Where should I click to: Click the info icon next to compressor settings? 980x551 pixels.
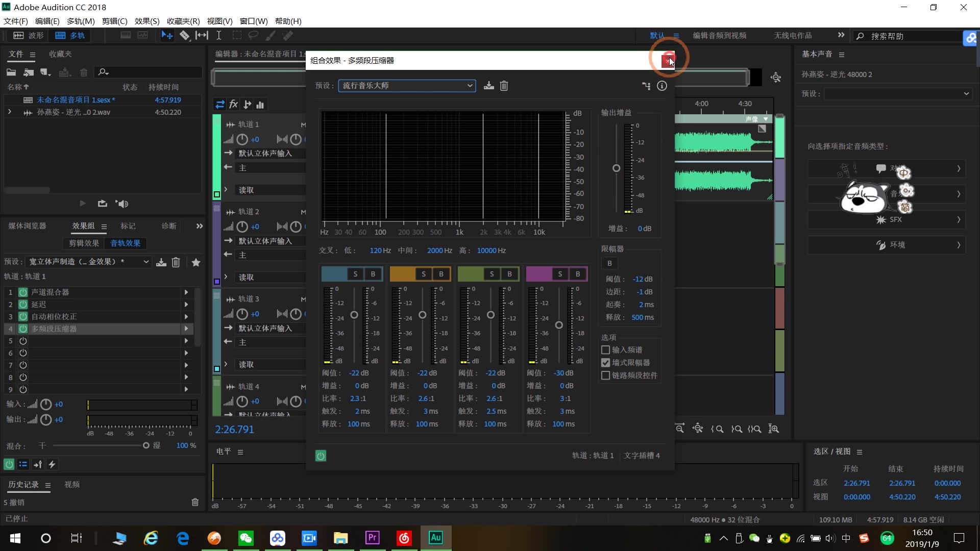click(x=661, y=85)
